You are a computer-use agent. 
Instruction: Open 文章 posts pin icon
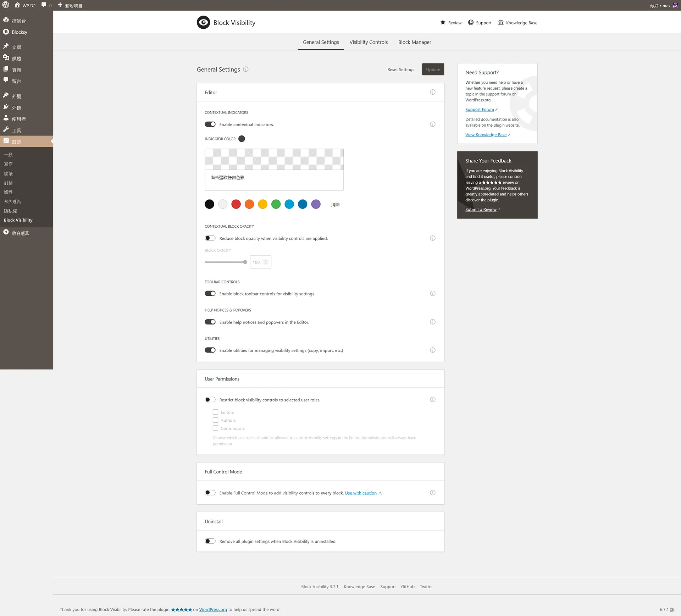coord(6,46)
